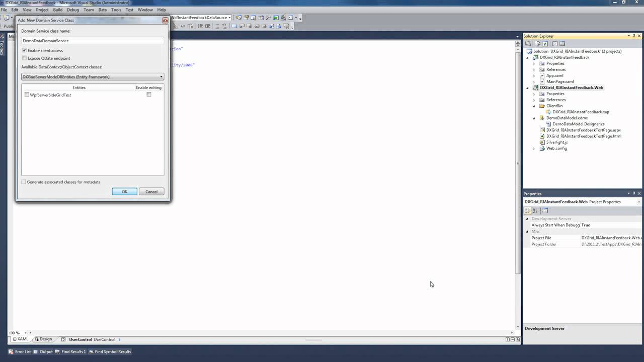This screenshot has height=362, width=644.
Task: Select App.xaml in Solution Explorer
Action: tap(555, 75)
